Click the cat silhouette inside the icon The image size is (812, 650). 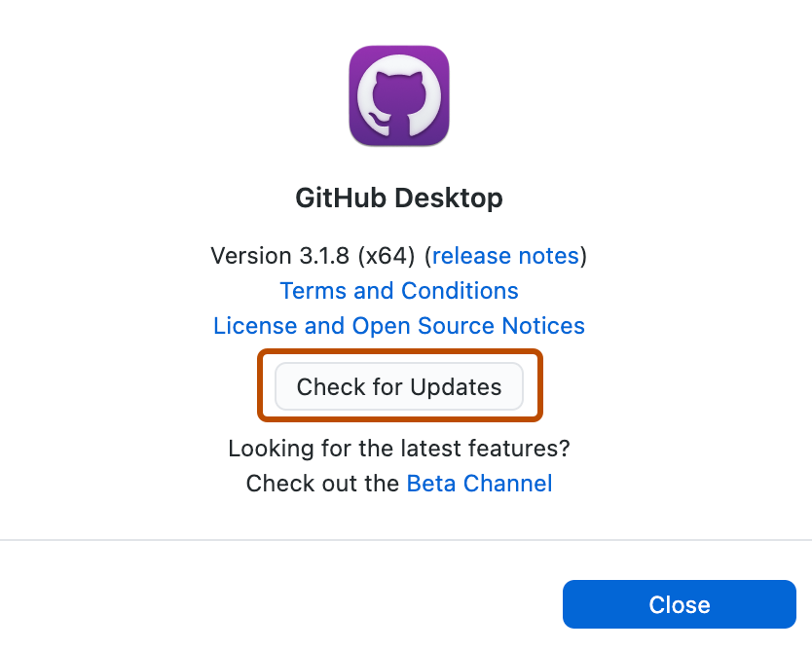tap(399, 97)
